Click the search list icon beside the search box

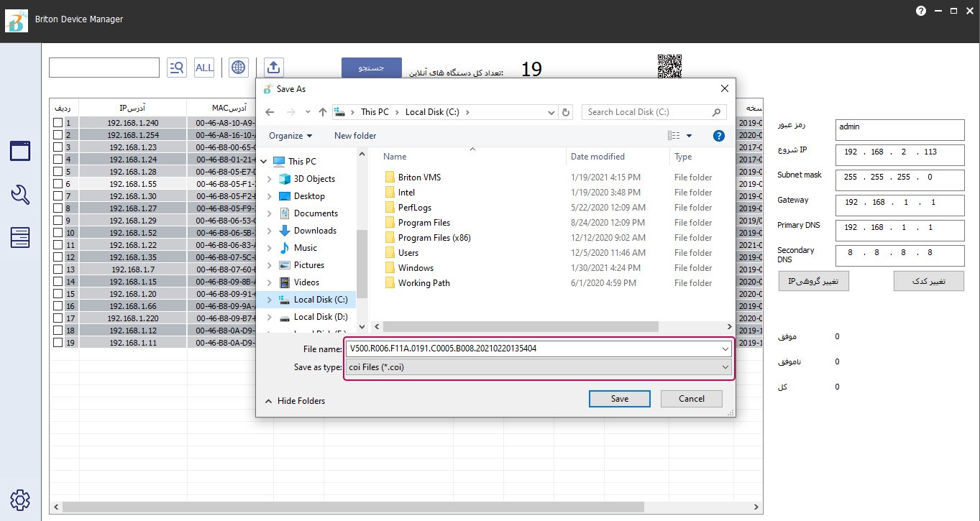coord(176,68)
